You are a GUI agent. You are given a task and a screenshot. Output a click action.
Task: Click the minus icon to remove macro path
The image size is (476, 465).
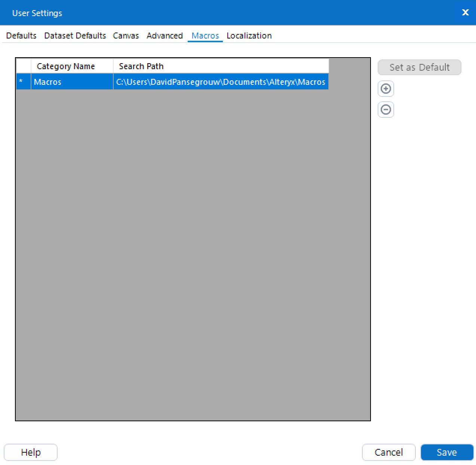pyautogui.click(x=386, y=109)
